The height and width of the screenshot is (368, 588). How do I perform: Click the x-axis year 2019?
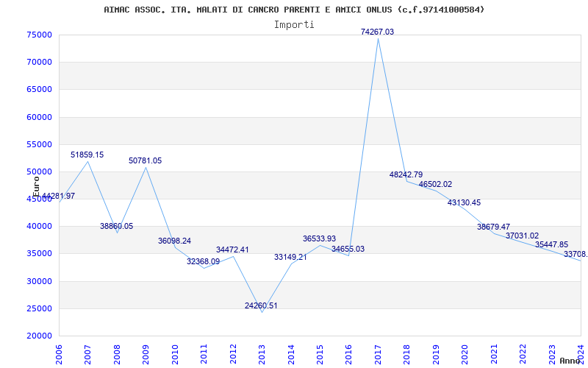(436, 354)
